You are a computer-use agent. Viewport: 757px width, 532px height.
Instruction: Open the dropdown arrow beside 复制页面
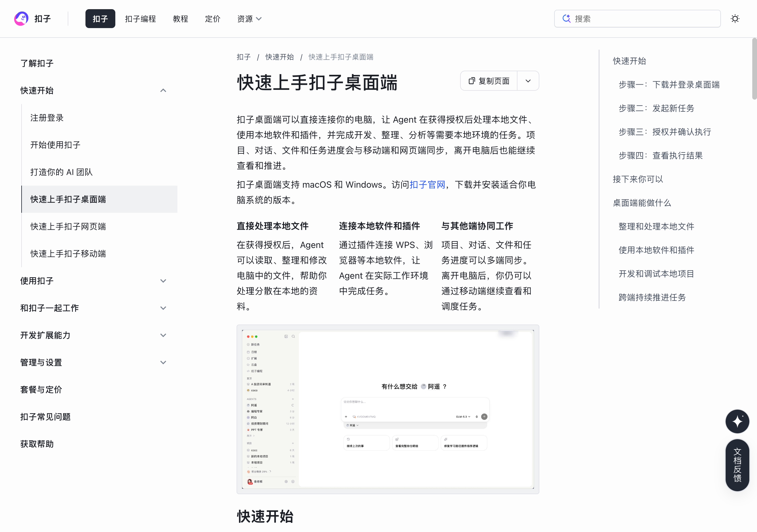528,81
